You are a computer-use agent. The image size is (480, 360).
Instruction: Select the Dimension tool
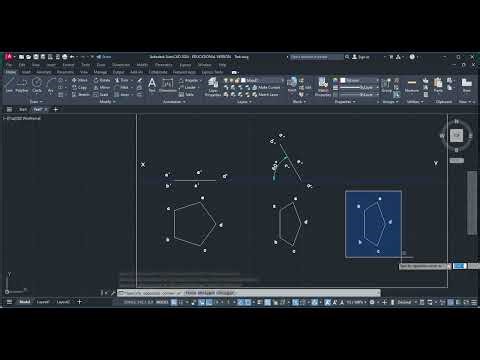pos(168,85)
